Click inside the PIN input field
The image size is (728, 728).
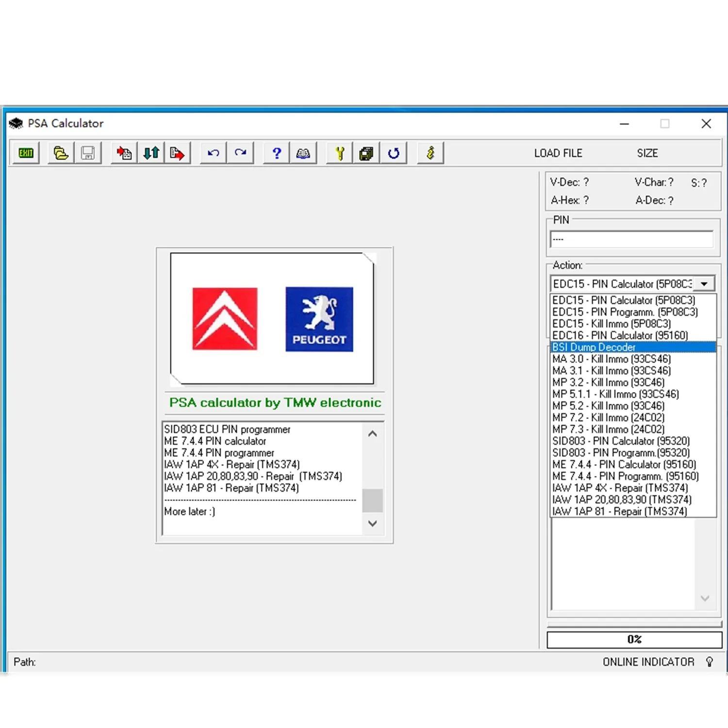coord(631,239)
